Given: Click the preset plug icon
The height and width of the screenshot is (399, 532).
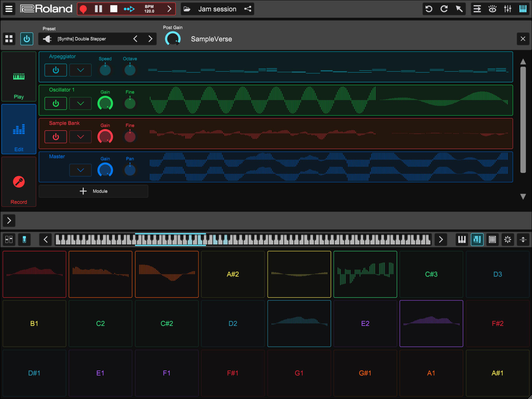Looking at the screenshot, I should click(47, 39).
